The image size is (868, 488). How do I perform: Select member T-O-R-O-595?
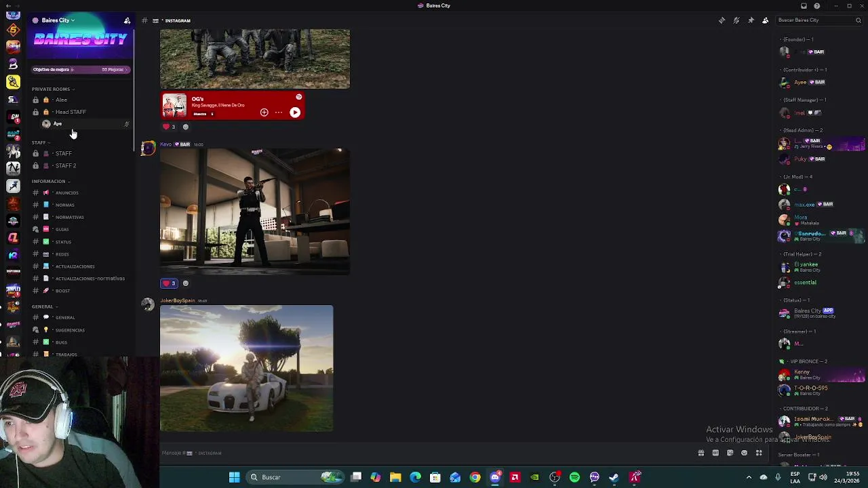[821, 390]
